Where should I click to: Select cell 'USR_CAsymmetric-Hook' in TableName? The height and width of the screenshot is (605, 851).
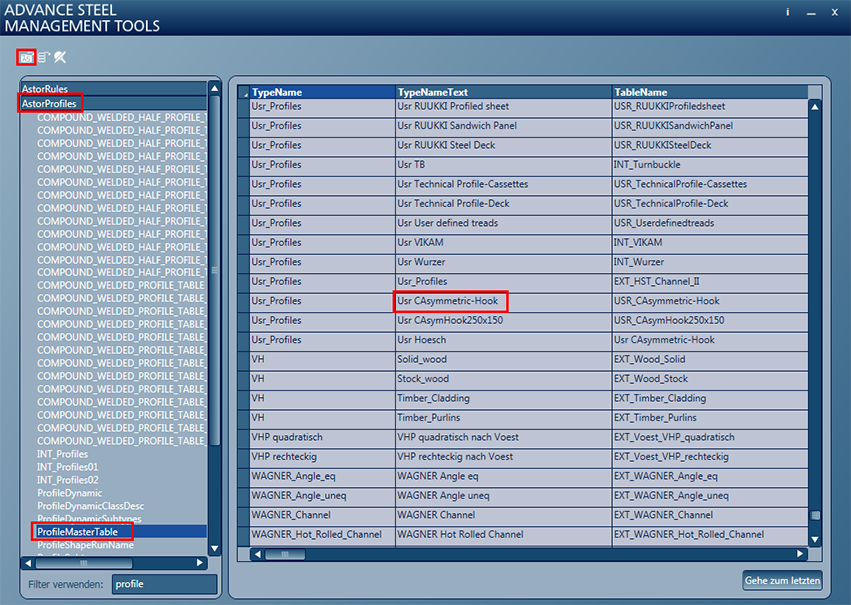coord(710,301)
